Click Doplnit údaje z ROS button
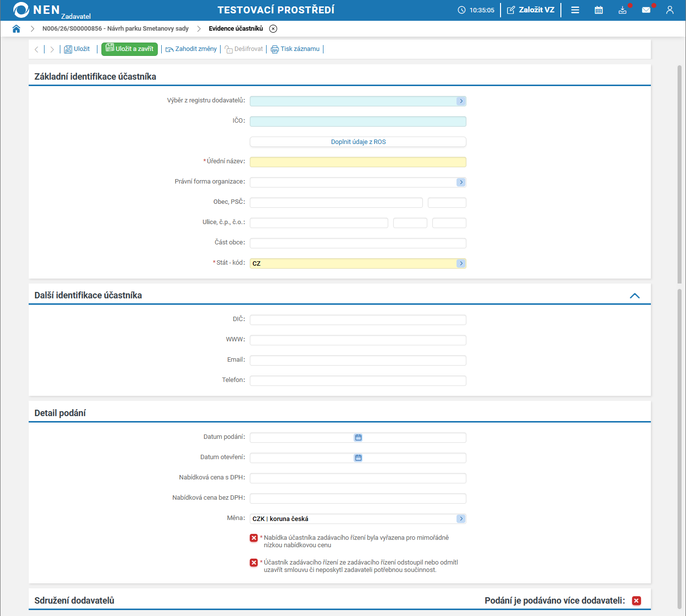The width and height of the screenshot is (686, 616). [358, 142]
